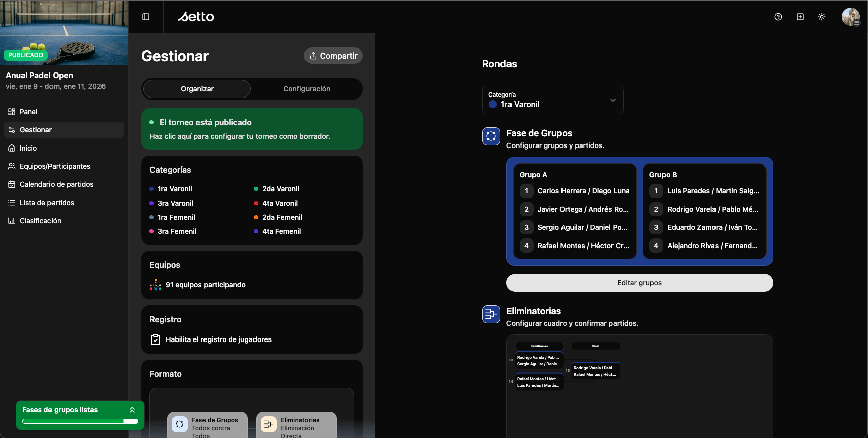Click the Fase de Grupos round icon
The height and width of the screenshot is (438, 868).
pos(491,136)
